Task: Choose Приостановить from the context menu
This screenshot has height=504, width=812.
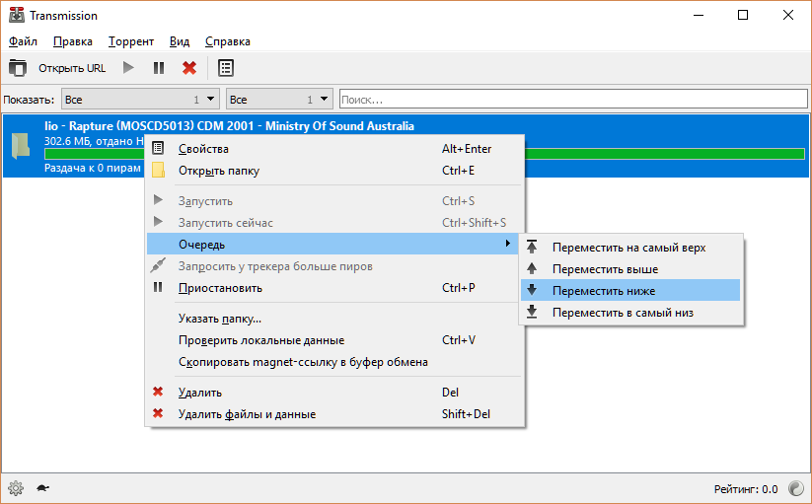Action: coord(334,288)
